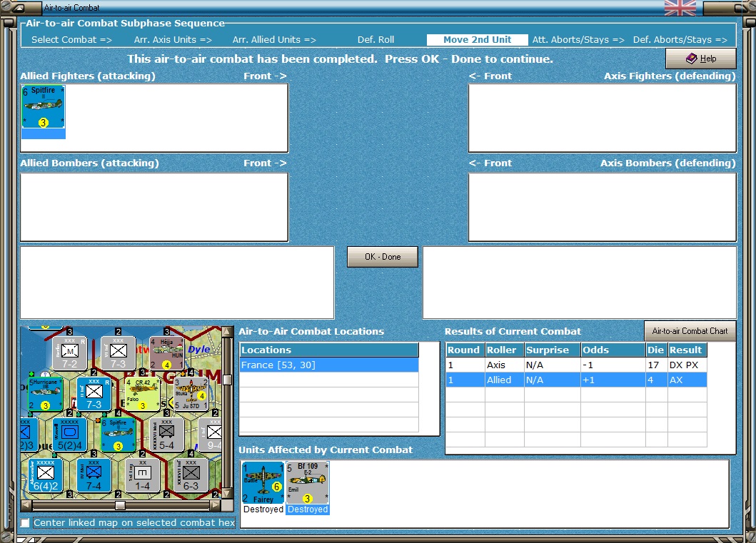Click map vertical scrollbar up arrow
Screen dimensions: 756x543
pos(226,332)
